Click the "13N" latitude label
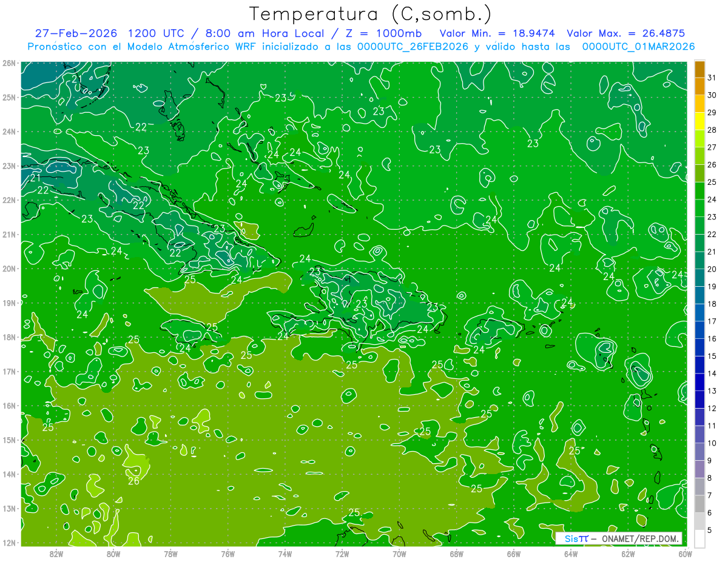This screenshot has width=728, height=562. tap(8, 508)
